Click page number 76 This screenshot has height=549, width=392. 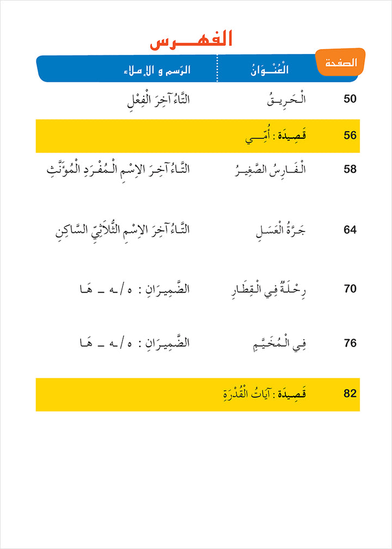(350, 344)
